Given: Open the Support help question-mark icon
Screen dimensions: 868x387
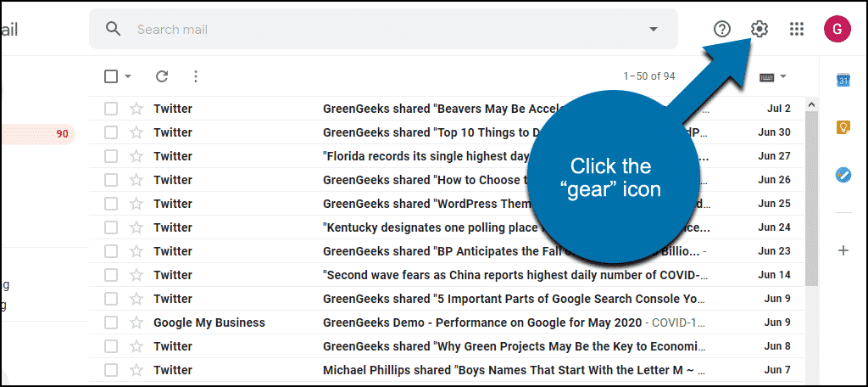Looking at the screenshot, I should click(722, 29).
